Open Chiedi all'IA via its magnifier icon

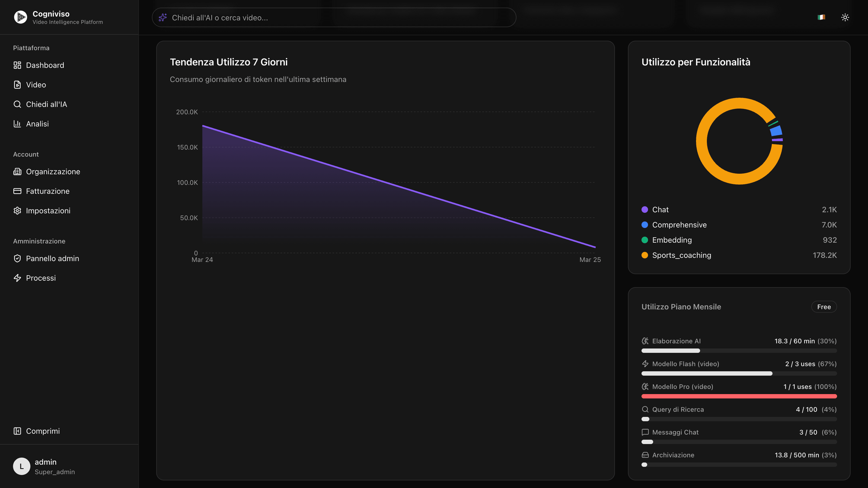tap(18, 104)
